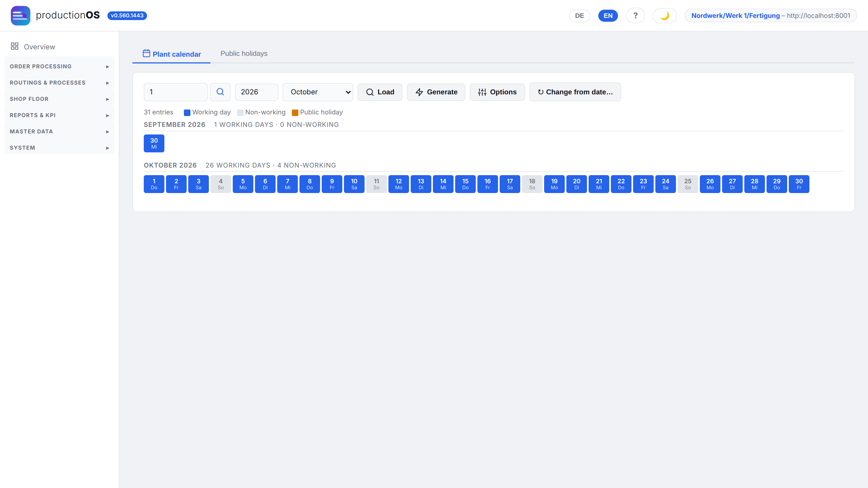
Task: Toggle September 30 Mi day tile
Action: pyautogui.click(x=154, y=143)
